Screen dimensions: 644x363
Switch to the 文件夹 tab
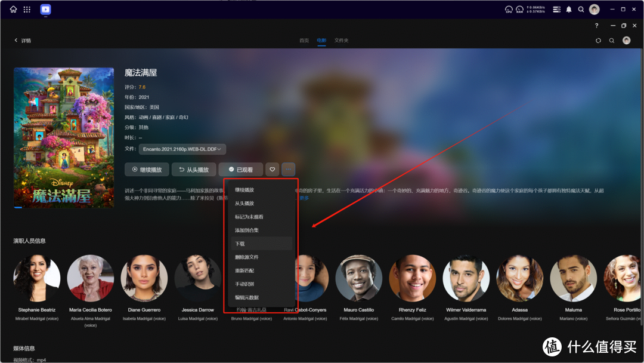click(341, 40)
